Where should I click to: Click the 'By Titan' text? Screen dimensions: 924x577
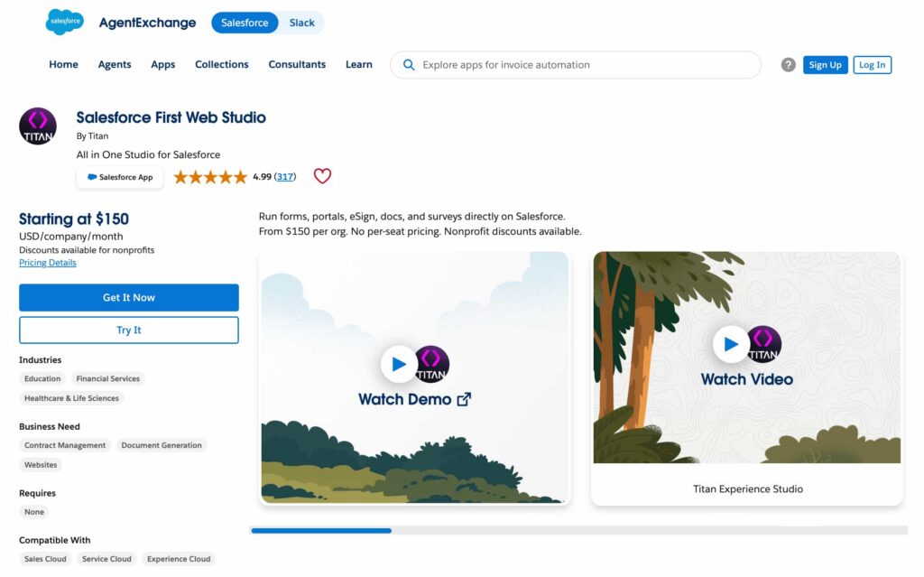93,135
